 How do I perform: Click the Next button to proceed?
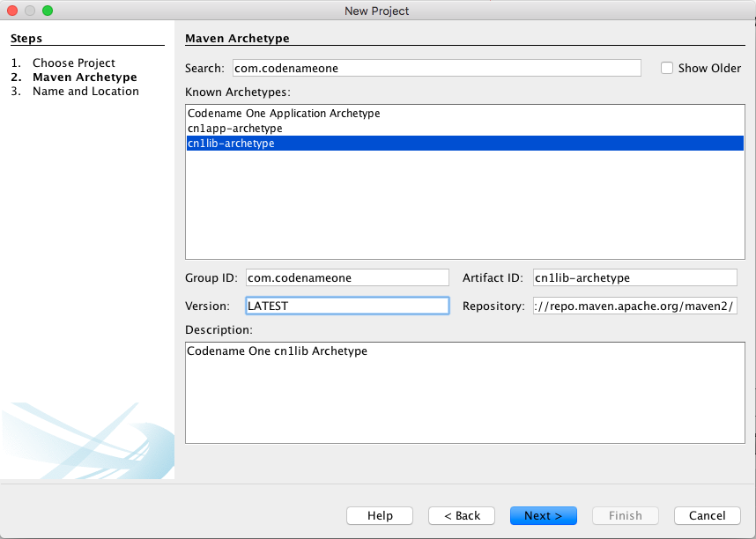[543, 515]
